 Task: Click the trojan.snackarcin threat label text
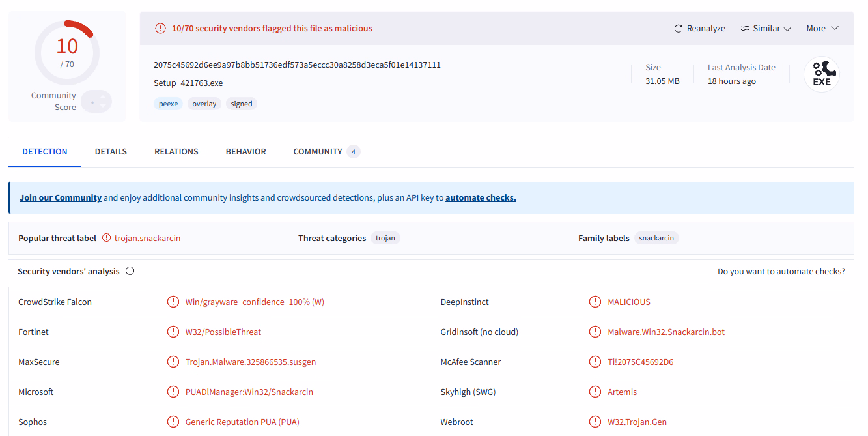tap(147, 238)
